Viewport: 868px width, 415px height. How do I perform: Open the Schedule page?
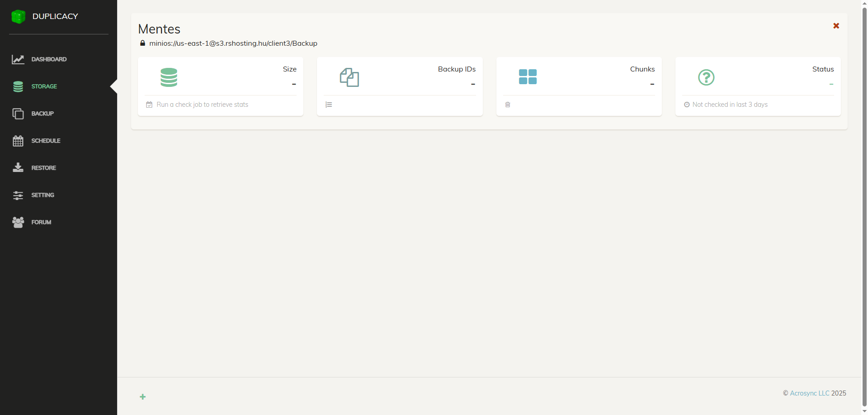[x=46, y=141]
